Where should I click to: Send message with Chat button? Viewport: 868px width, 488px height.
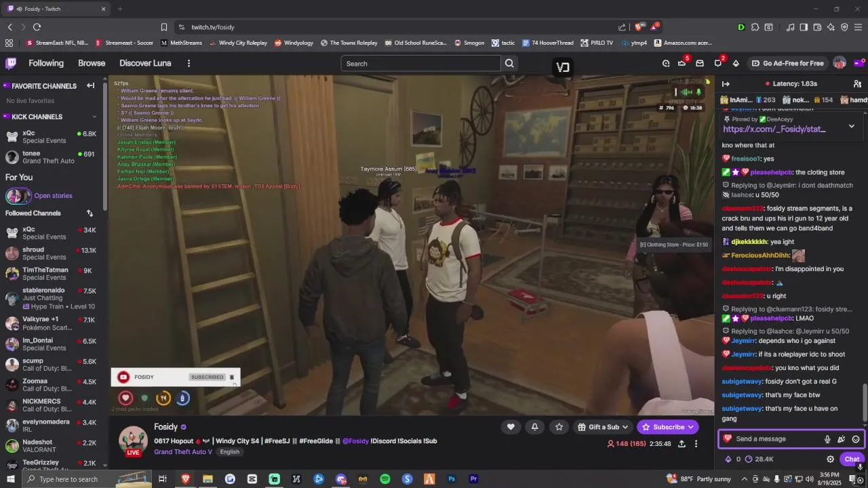coord(852,459)
